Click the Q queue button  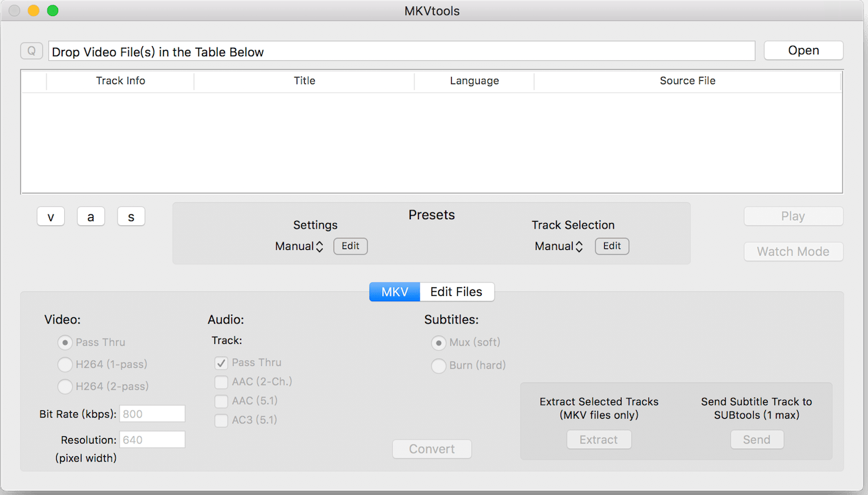(31, 51)
